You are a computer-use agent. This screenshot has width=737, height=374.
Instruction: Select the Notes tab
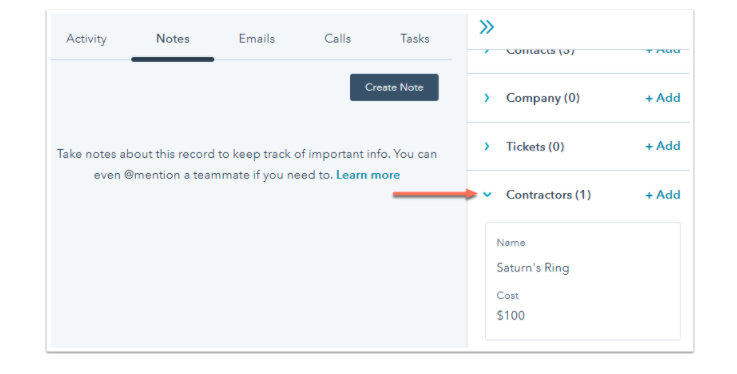pyautogui.click(x=172, y=39)
